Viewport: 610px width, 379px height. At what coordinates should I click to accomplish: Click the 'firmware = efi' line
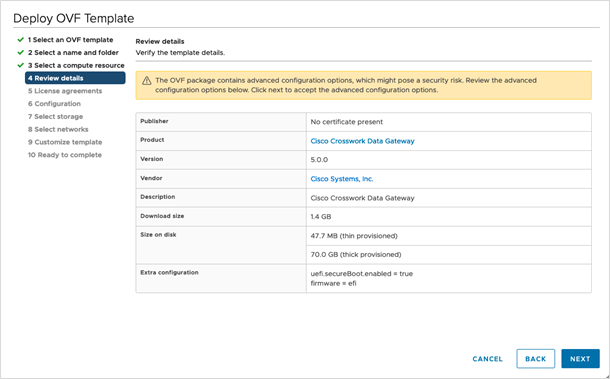tap(333, 283)
